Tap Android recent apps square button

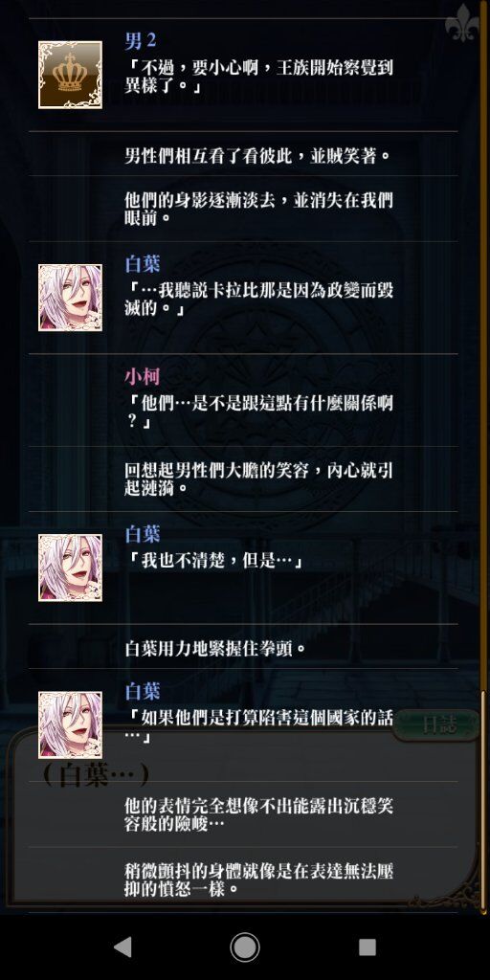367,947
